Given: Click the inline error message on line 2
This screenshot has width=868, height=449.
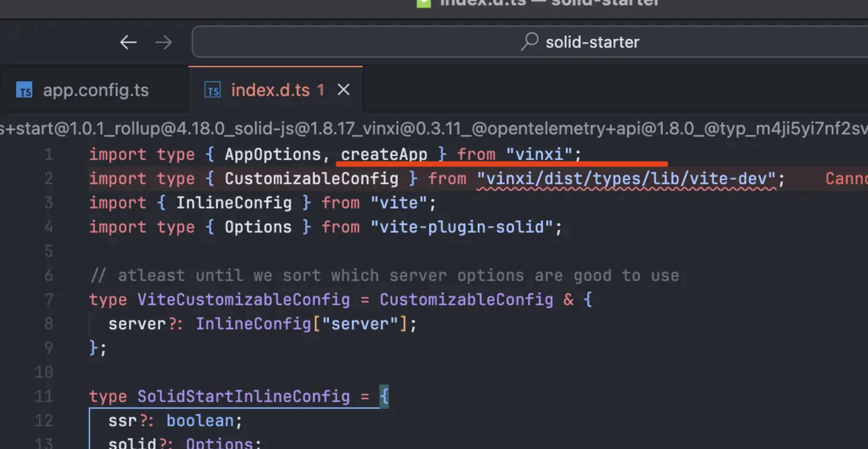Looking at the screenshot, I should (847, 179).
